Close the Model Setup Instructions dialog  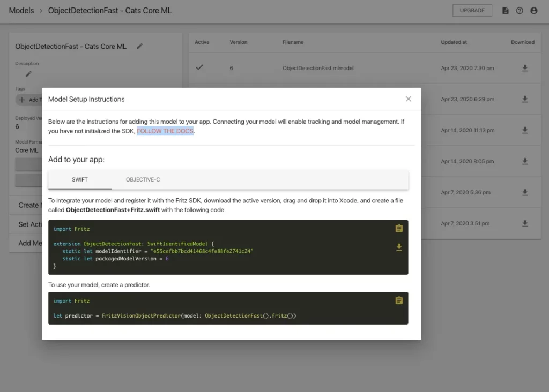pos(408,99)
